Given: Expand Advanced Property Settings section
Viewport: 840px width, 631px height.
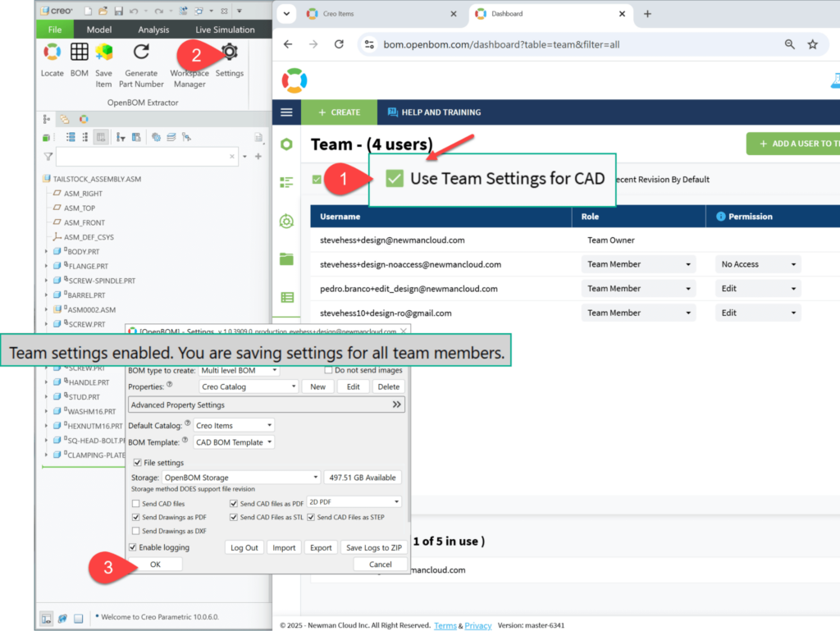Looking at the screenshot, I should point(267,405).
